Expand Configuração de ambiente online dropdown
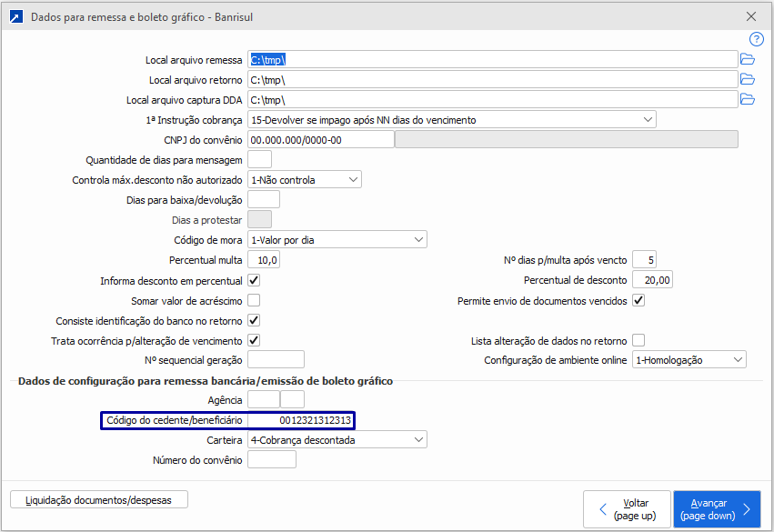The image size is (774, 532). click(x=738, y=360)
